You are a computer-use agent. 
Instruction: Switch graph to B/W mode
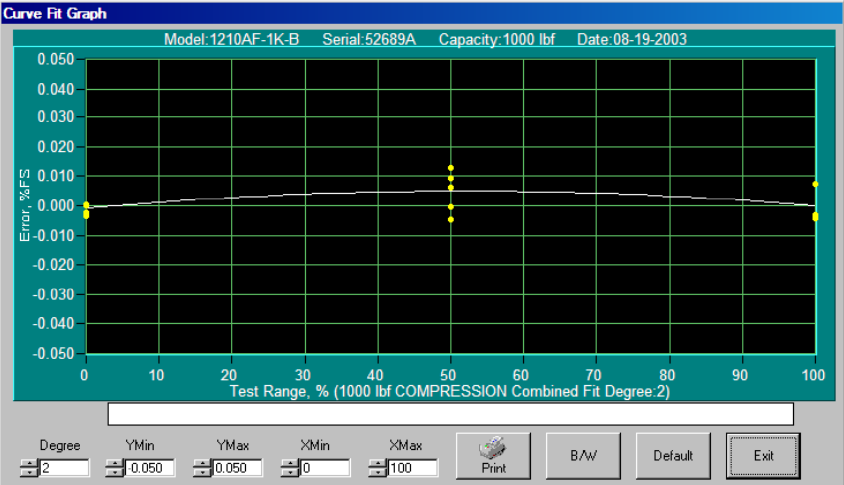583,456
